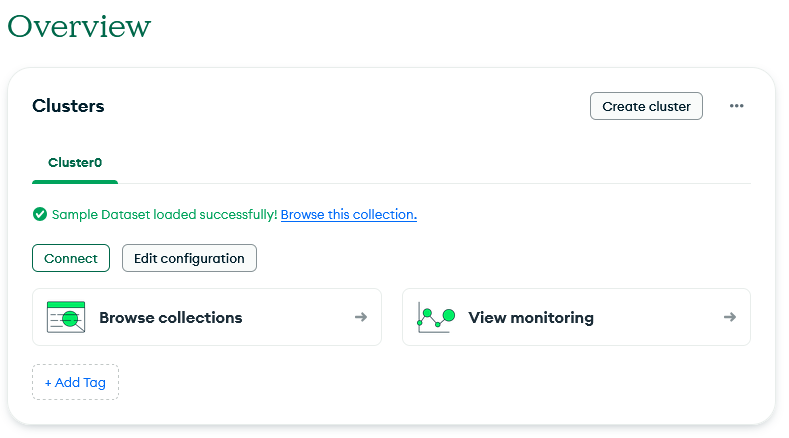Open Edit configuration for the cluster
Image resolution: width=789 pixels, height=438 pixels.
pos(189,258)
